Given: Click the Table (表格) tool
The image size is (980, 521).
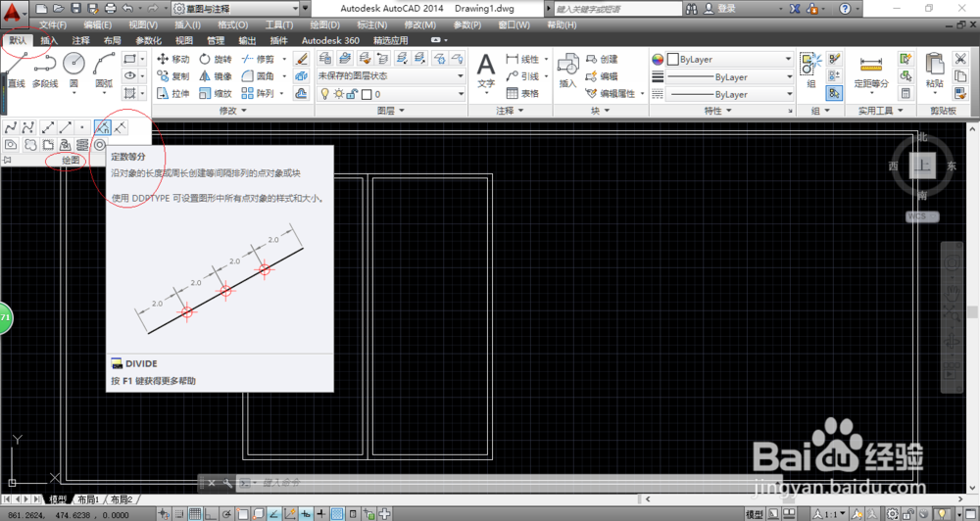Looking at the screenshot, I should click(522, 94).
